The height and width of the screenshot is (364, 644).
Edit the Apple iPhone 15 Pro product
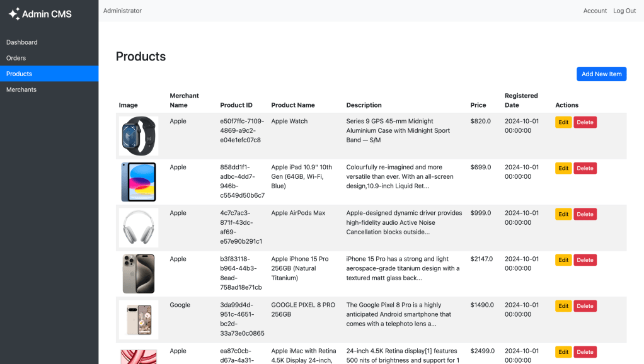[563, 260]
